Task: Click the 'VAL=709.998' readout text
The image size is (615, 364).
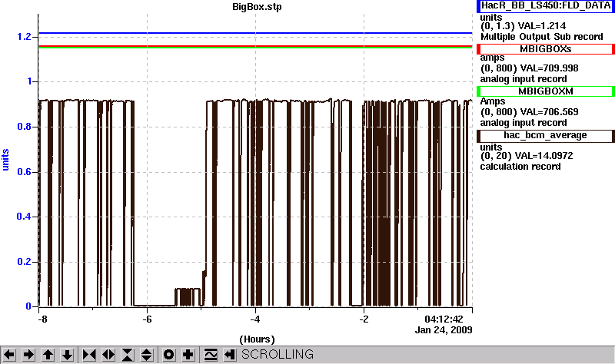Action: pos(549,68)
